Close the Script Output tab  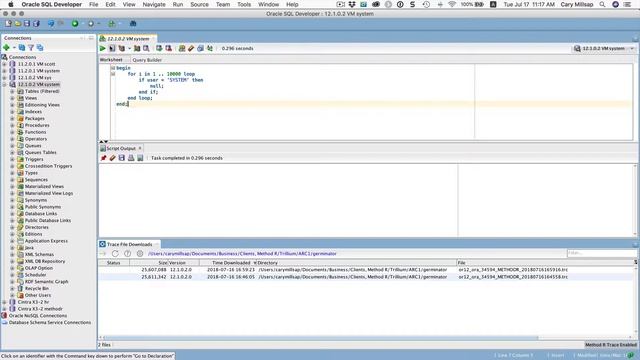[x=140, y=148]
